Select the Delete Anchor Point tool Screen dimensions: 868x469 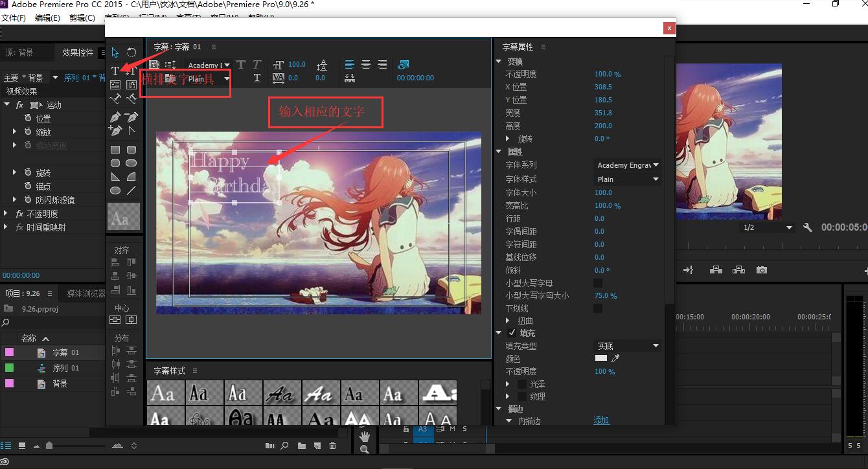click(x=131, y=117)
